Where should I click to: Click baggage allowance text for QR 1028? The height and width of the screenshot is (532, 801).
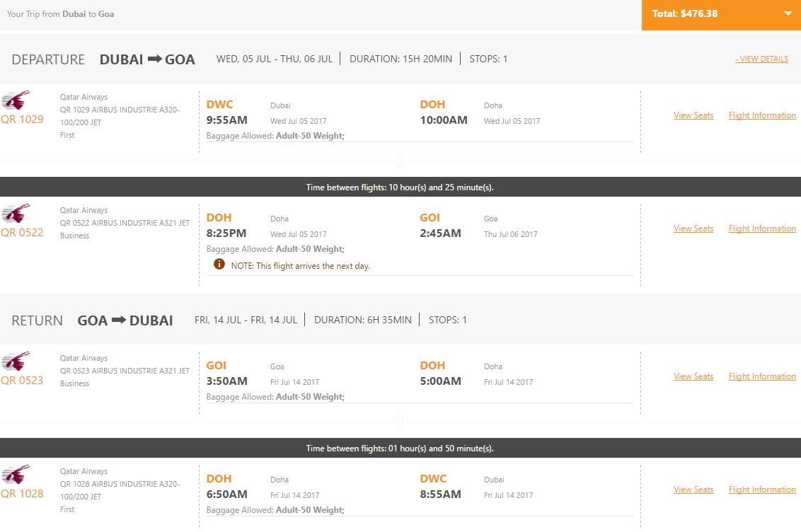pyautogui.click(x=275, y=510)
